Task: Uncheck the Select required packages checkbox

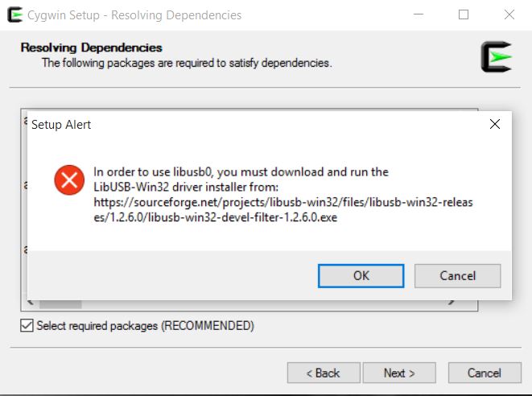Action: click(27, 325)
